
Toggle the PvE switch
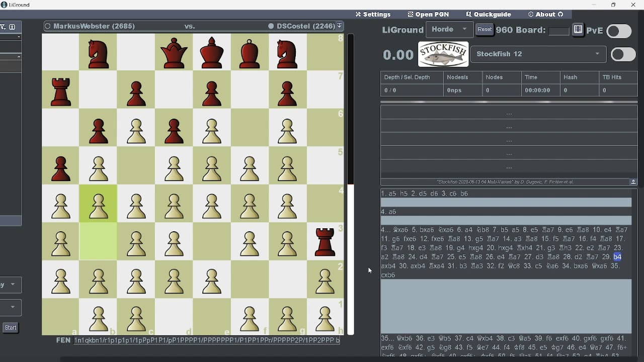tap(619, 31)
